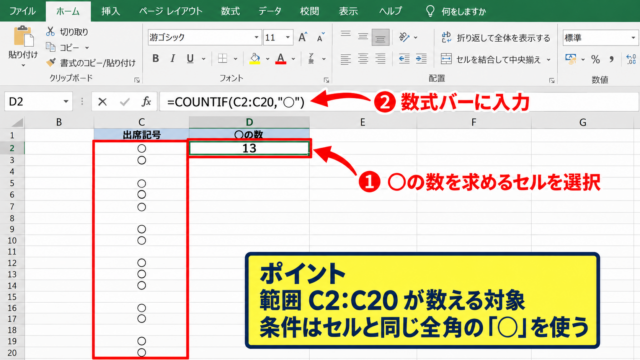Expand the Copy options arrow
This screenshot has width=640, height=360.
pos(87,48)
